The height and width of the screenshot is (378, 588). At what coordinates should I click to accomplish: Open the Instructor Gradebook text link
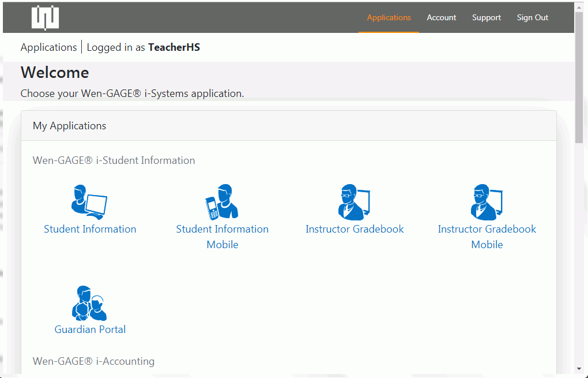point(355,229)
